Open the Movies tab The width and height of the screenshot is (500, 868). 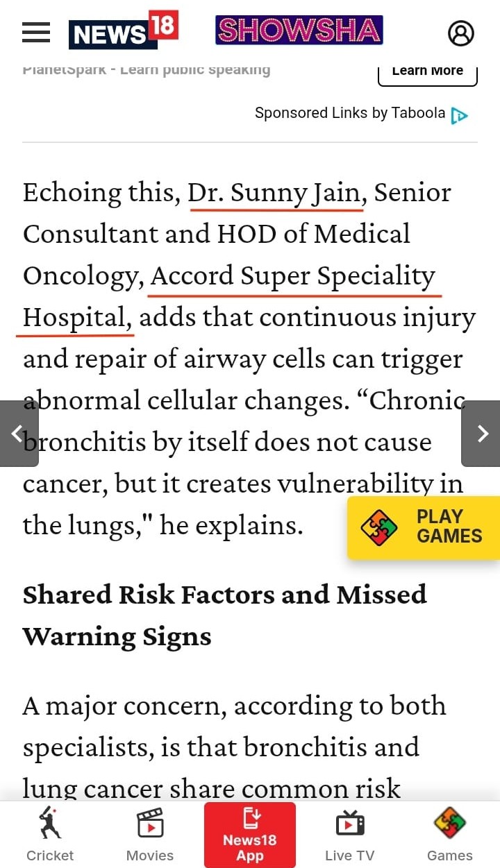150,835
